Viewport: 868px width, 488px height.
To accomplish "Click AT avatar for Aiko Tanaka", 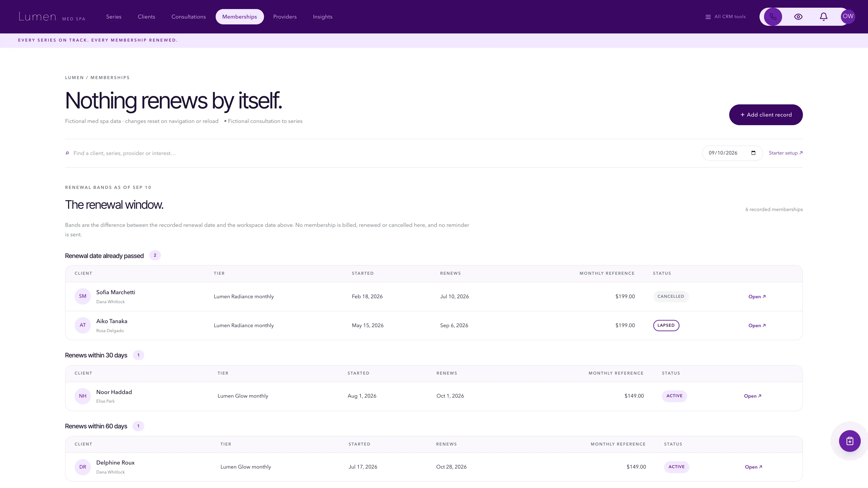I will [x=83, y=325].
